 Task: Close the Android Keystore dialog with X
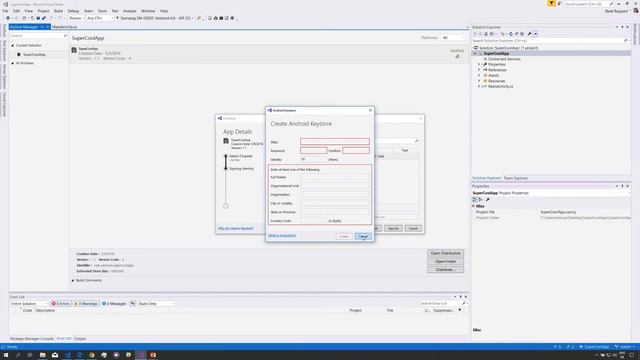[370, 110]
